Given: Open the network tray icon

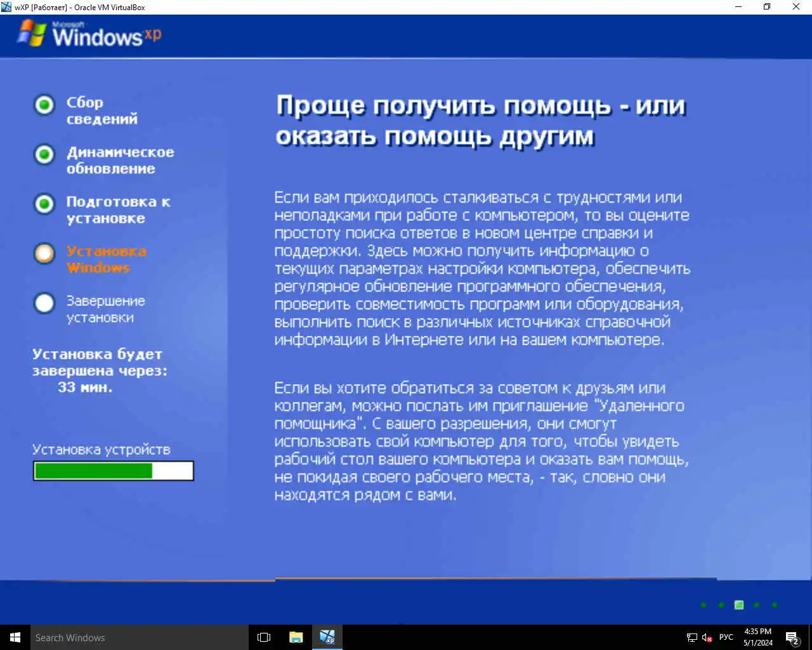Looking at the screenshot, I should pyautogui.click(x=692, y=637).
